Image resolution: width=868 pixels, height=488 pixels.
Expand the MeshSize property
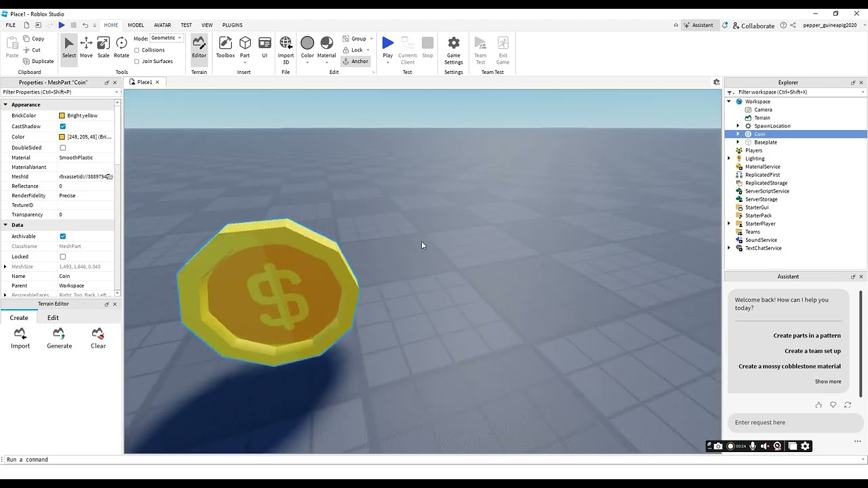pos(5,266)
